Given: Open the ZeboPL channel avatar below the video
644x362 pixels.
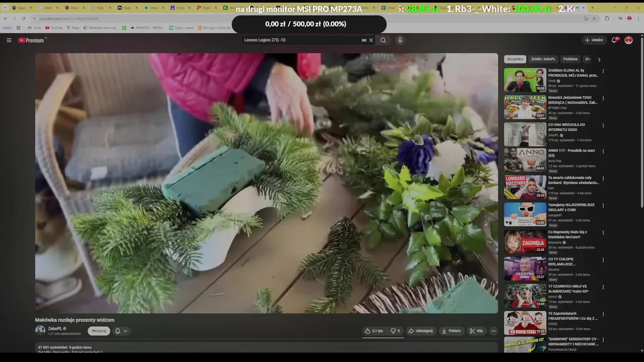Looking at the screenshot, I should [40, 330].
